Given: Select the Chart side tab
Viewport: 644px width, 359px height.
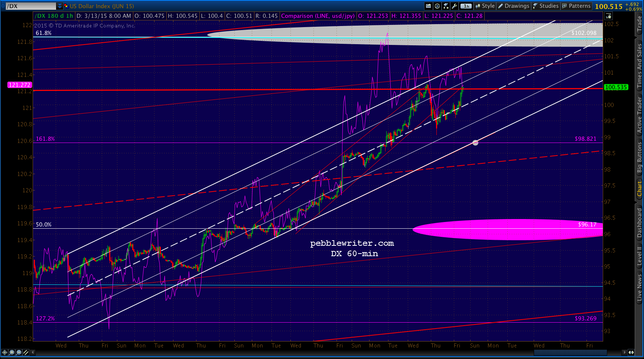Looking at the screenshot, I should [x=639, y=189].
